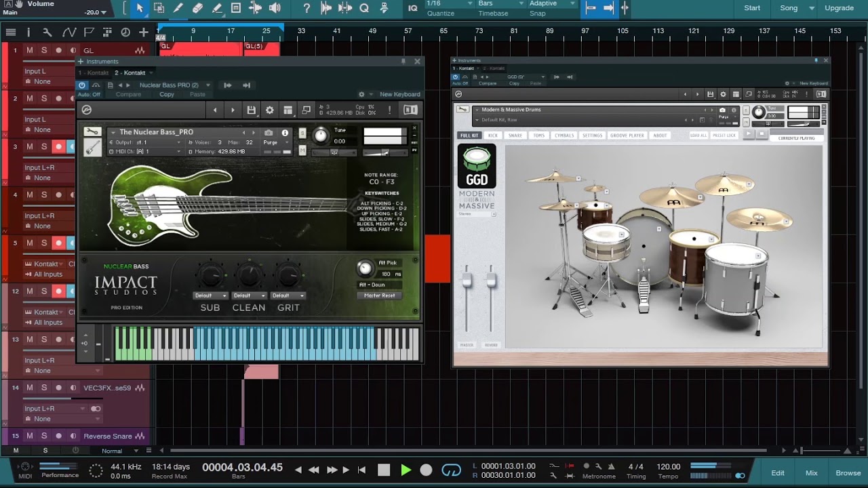The width and height of the screenshot is (868, 488).
Task: Toggle loop button in transport bar
Action: (x=451, y=470)
